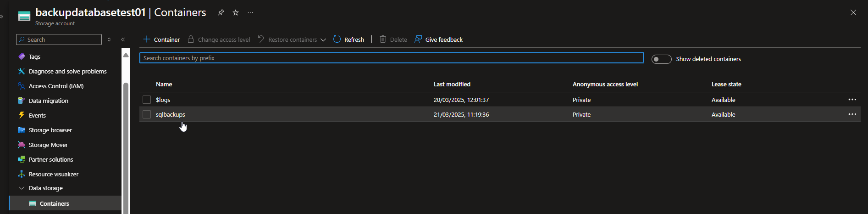This screenshot has height=214, width=868.
Task: Open Storage browser from sidebar
Action: [50, 130]
